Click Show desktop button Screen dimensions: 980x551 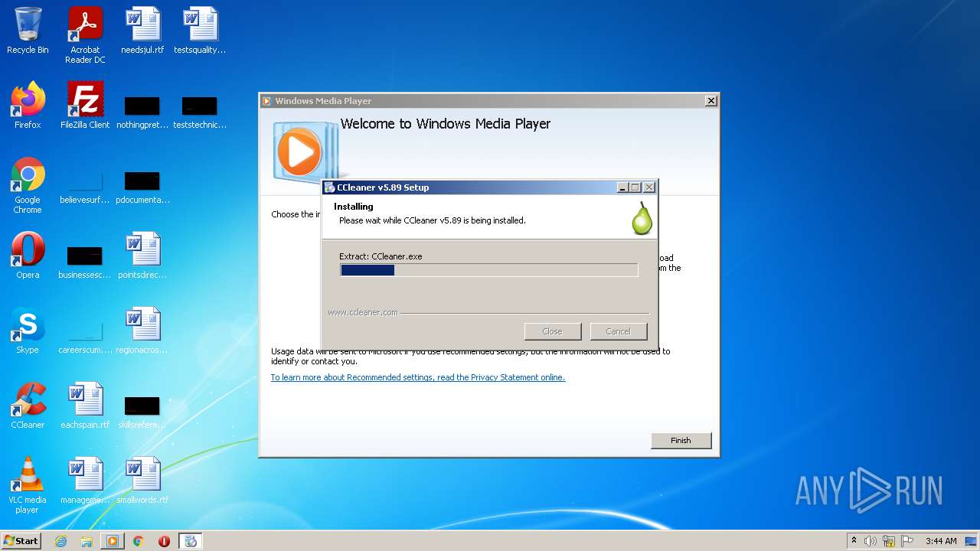click(x=972, y=541)
